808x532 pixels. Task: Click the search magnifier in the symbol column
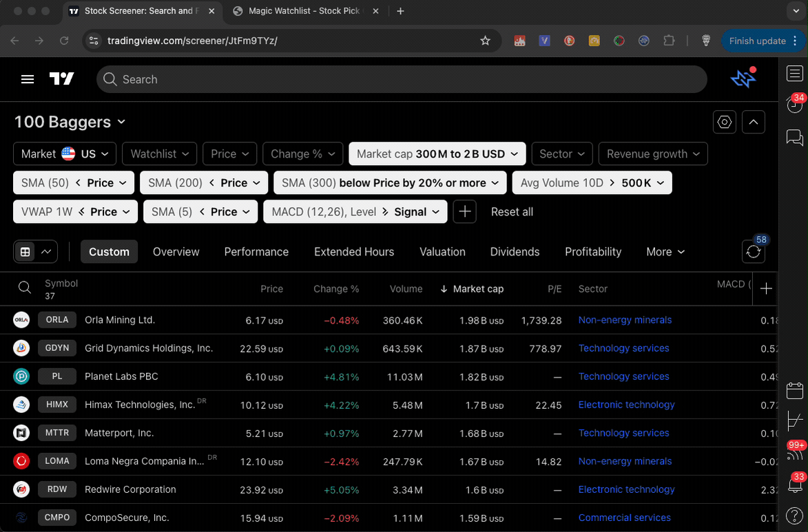[x=25, y=288]
